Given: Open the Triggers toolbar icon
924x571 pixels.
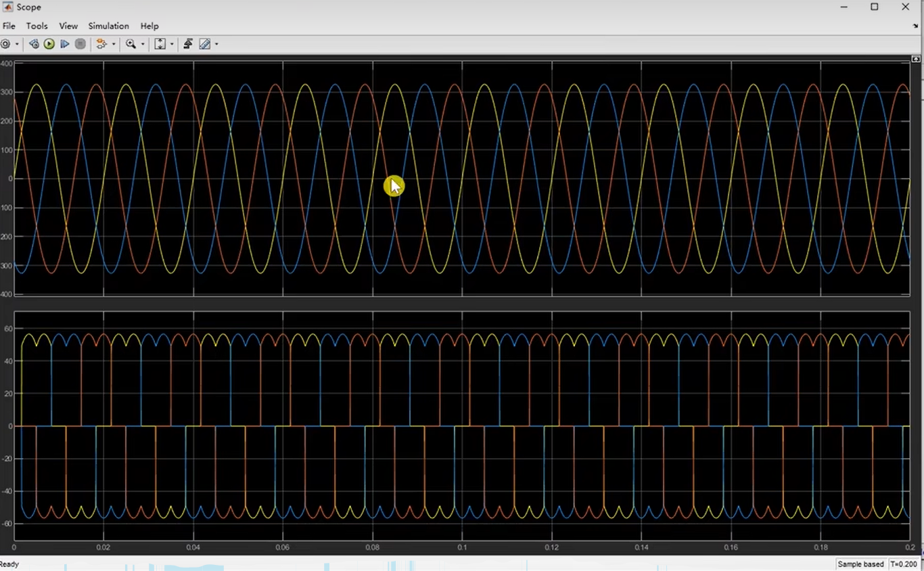Looking at the screenshot, I should click(x=188, y=44).
